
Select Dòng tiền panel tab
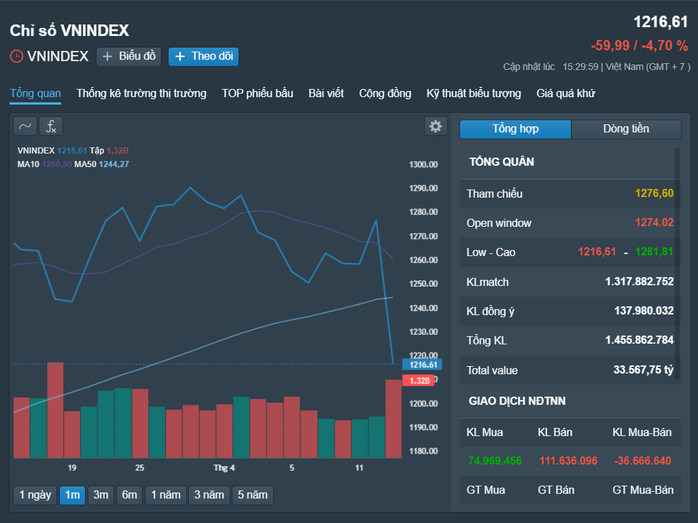626,129
